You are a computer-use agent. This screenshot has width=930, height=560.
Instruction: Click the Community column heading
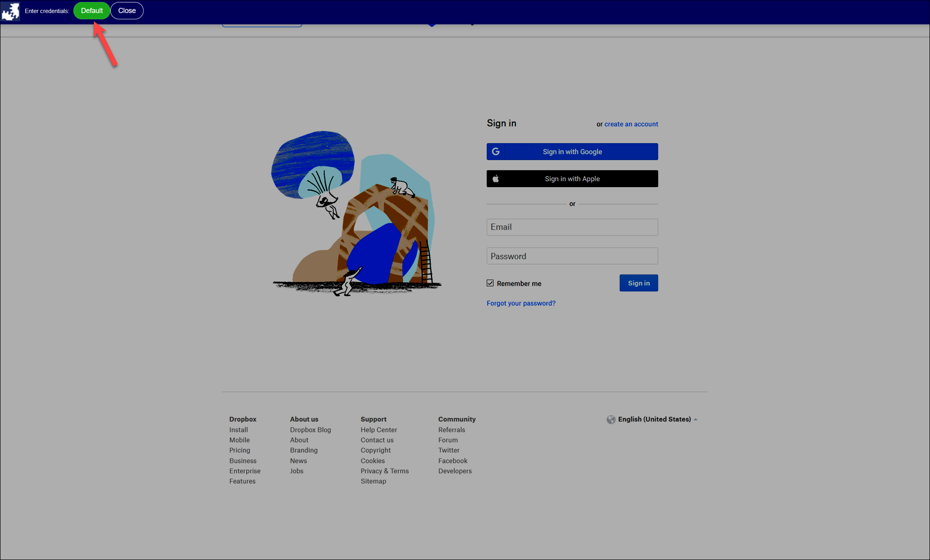click(x=457, y=419)
